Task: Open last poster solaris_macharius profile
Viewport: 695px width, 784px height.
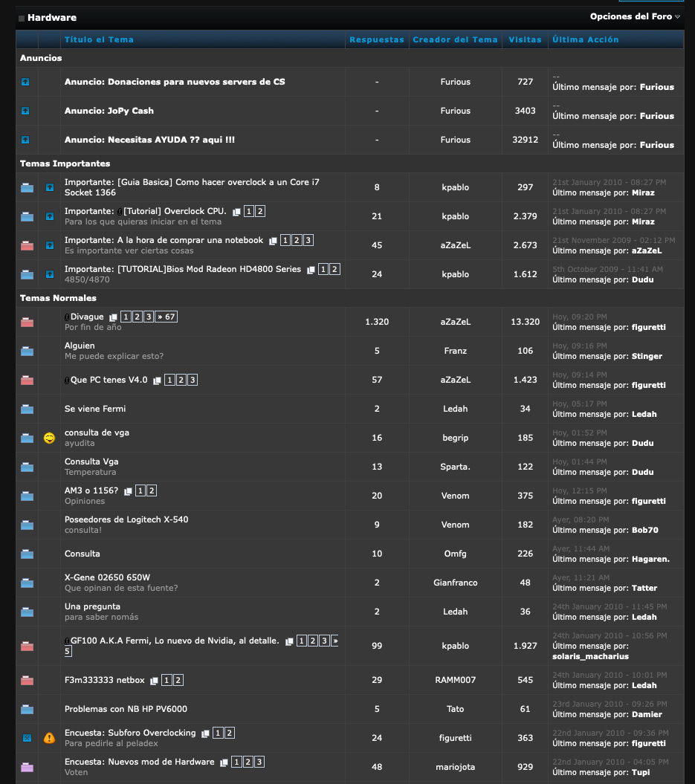Action: (x=590, y=656)
